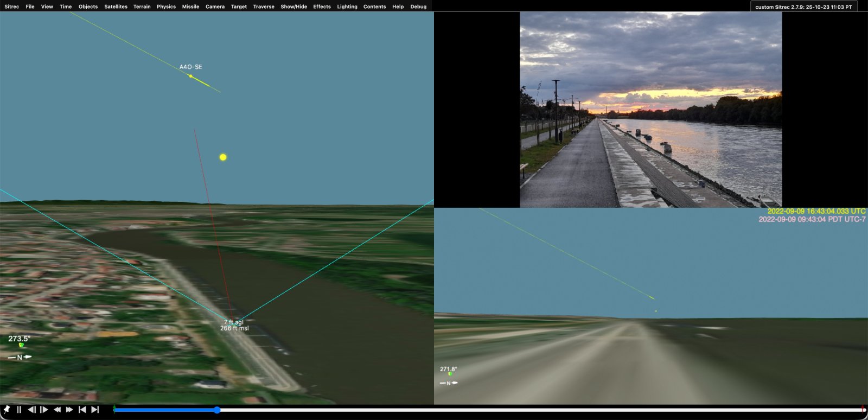Click the Sitrec version info label
The width and height of the screenshot is (868, 420).
[x=803, y=7]
